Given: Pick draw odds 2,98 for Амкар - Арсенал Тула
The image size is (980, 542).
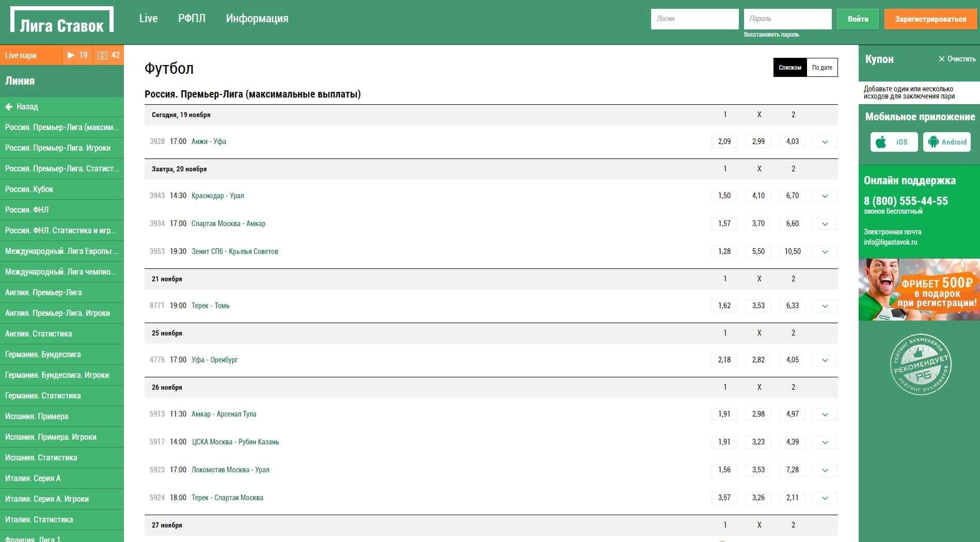Looking at the screenshot, I should [x=758, y=414].
